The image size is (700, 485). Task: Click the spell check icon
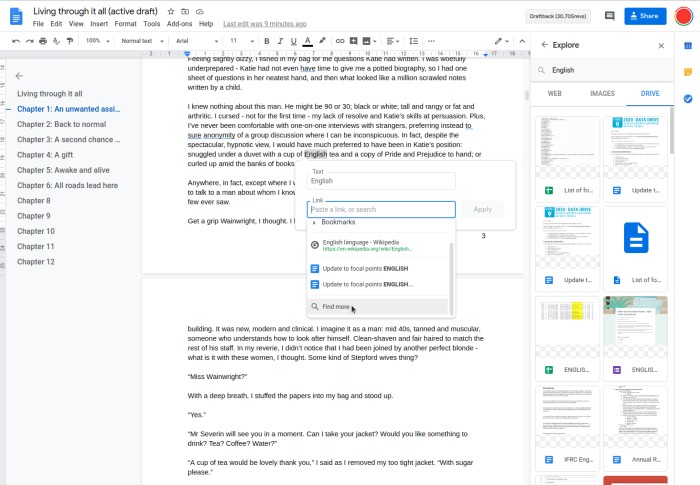click(x=56, y=41)
